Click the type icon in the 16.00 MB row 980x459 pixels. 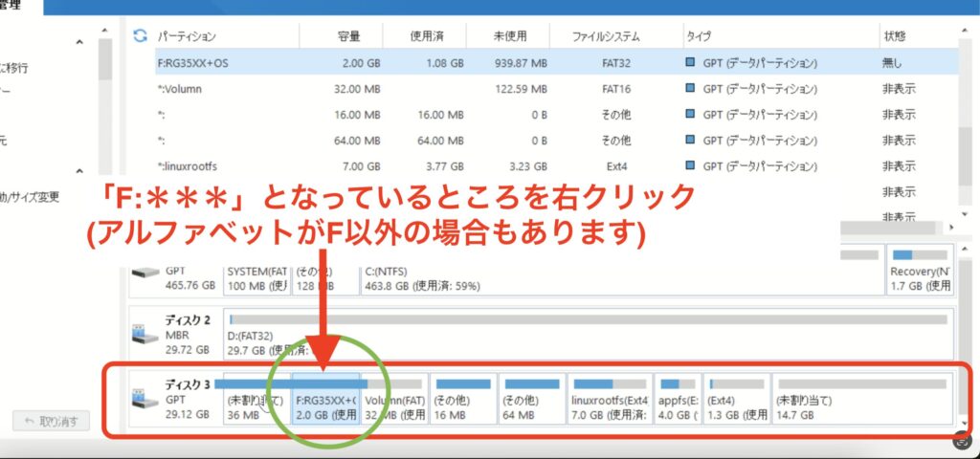(690, 115)
